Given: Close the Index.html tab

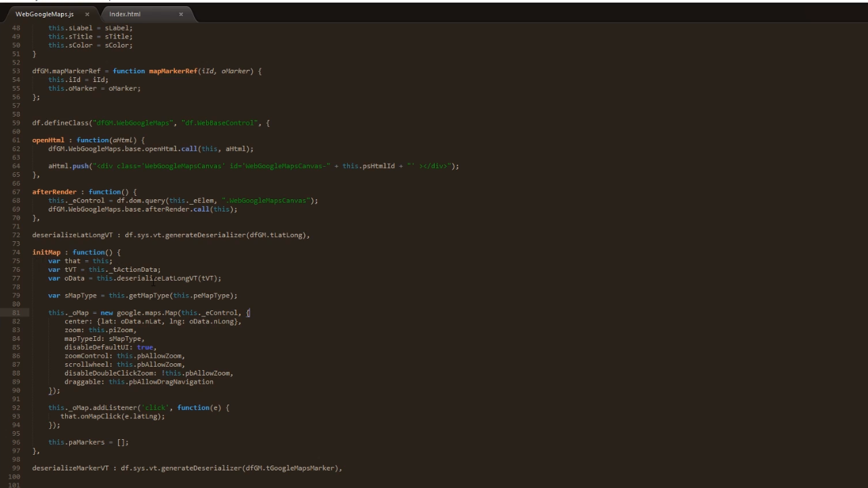Looking at the screenshot, I should click(181, 14).
